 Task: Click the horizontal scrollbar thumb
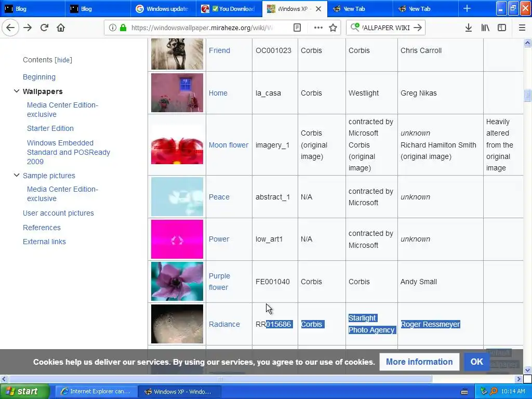(220, 379)
